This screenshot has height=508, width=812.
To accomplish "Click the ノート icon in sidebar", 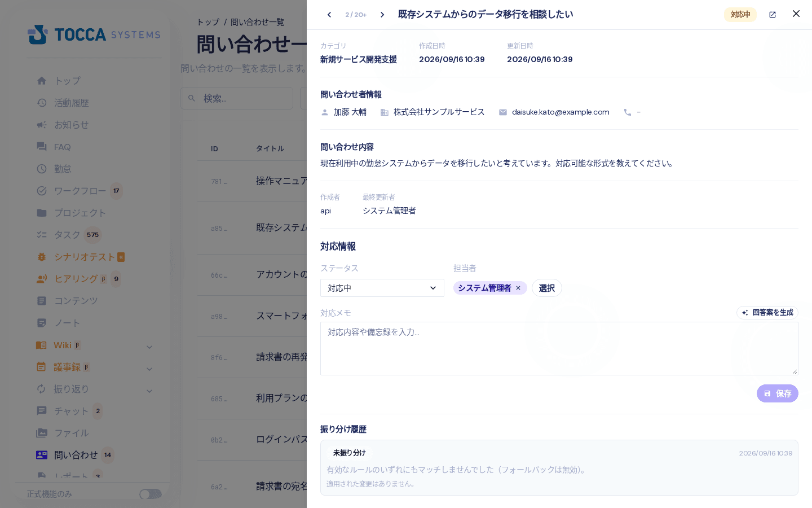I will tap(42, 323).
